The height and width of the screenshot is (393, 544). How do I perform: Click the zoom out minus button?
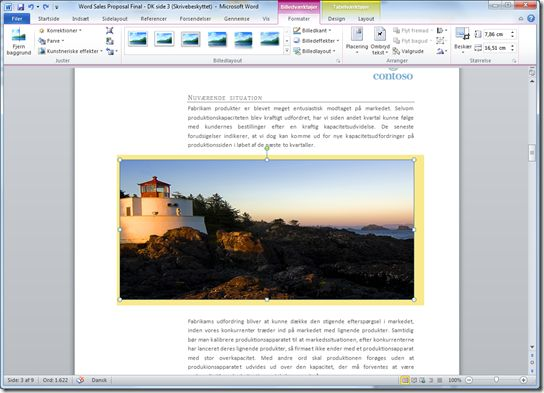(x=469, y=380)
